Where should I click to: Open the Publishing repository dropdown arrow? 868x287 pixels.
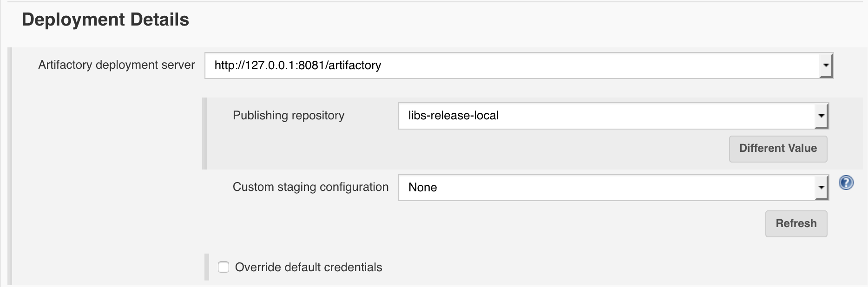tap(822, 116)
